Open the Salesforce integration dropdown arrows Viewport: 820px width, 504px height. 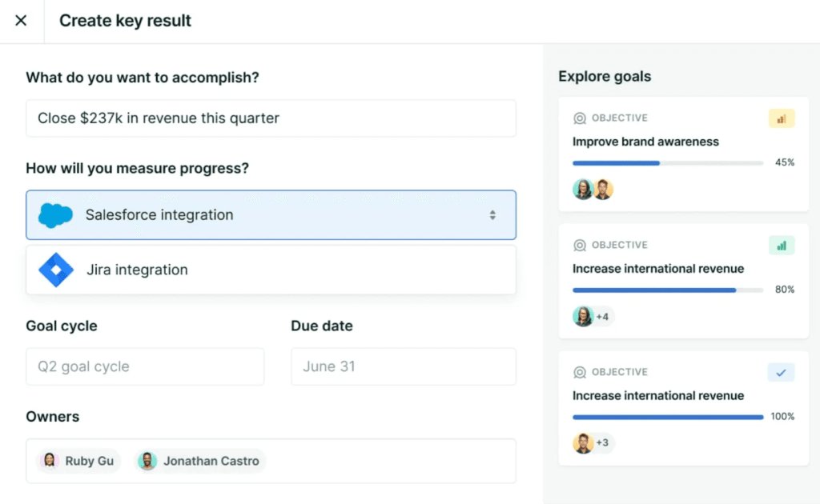pos(492,215)
